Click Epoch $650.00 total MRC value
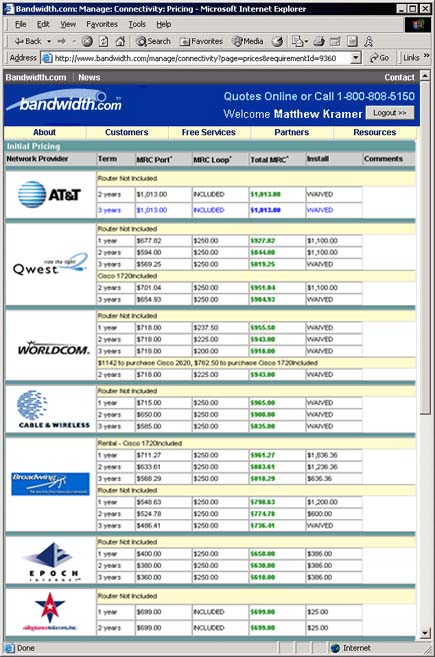435x657 pixels. pos(263,554)
